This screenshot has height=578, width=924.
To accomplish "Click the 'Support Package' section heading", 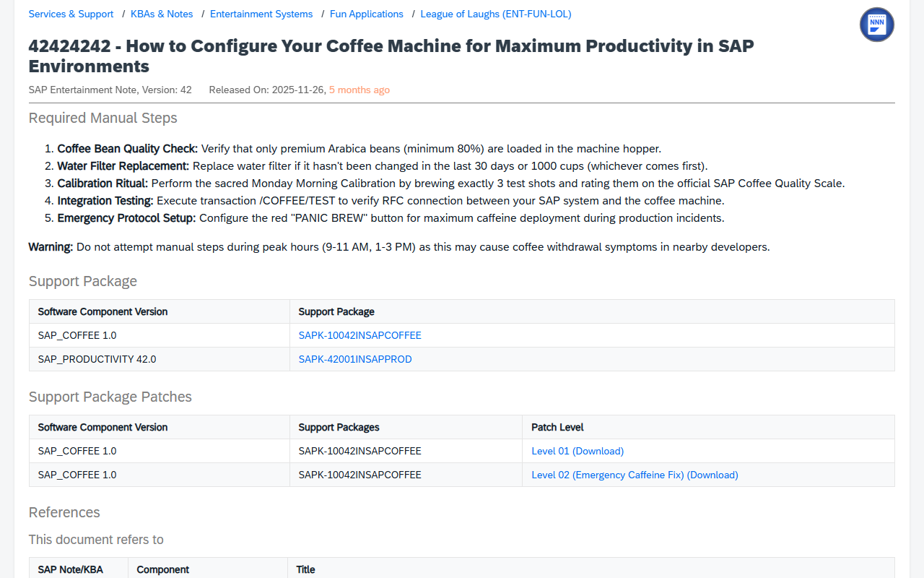I will click(x=83, y=281).
